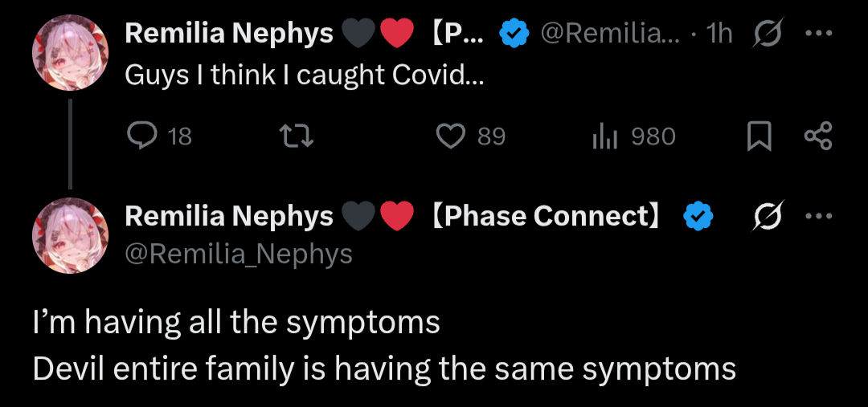Like the tweet with 89 likes

pyautogui.click(x=451, y=137)
